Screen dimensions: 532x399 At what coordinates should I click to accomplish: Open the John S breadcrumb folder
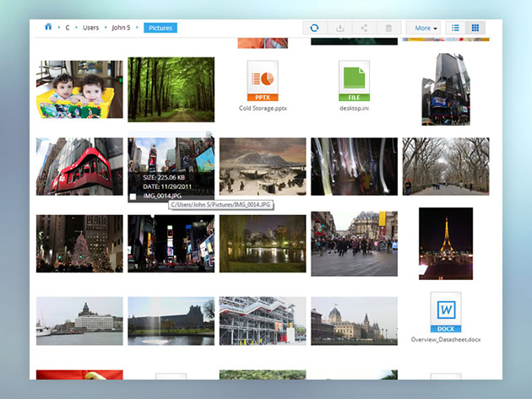(x=122, y=28)
